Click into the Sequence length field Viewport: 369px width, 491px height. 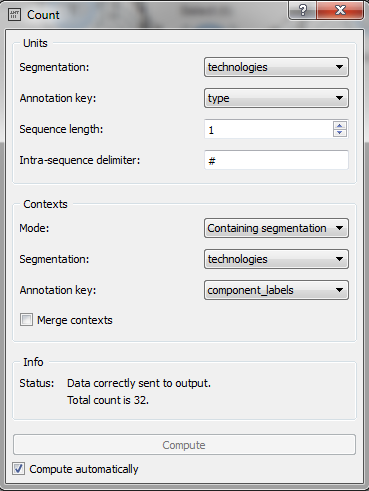coord(268,129)
